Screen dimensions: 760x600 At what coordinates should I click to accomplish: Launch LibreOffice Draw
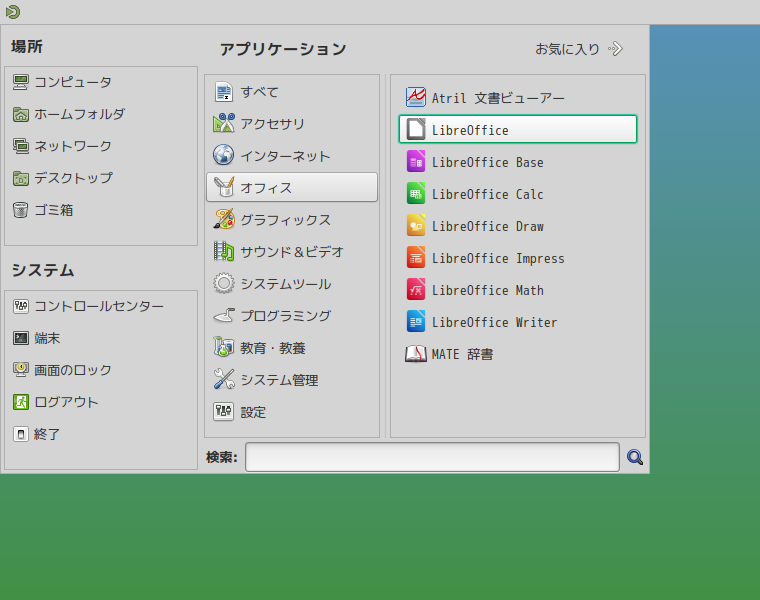coord(518,226)
